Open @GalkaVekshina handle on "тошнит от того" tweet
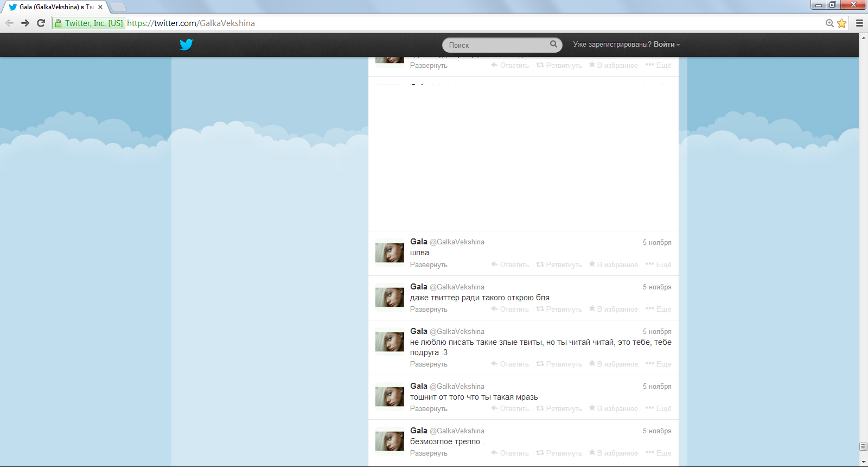868x467 pixels. (x=457, y=387)
